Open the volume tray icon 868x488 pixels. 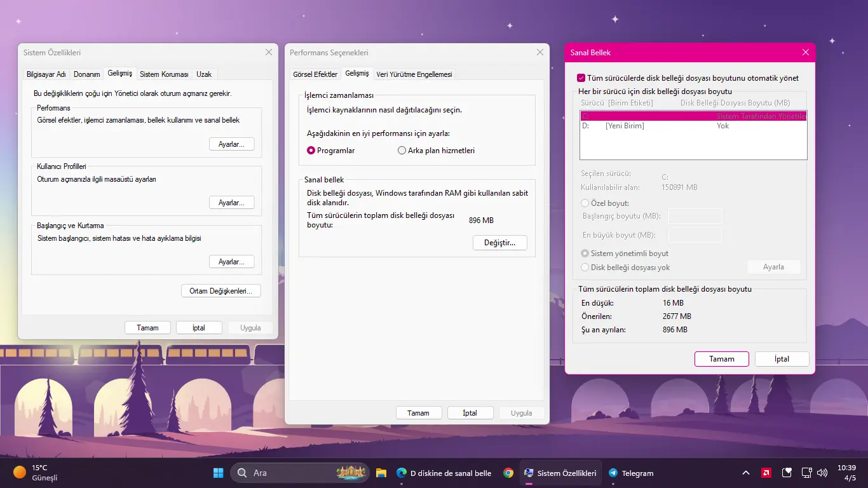pyautogui.click(x=822, y=473)
